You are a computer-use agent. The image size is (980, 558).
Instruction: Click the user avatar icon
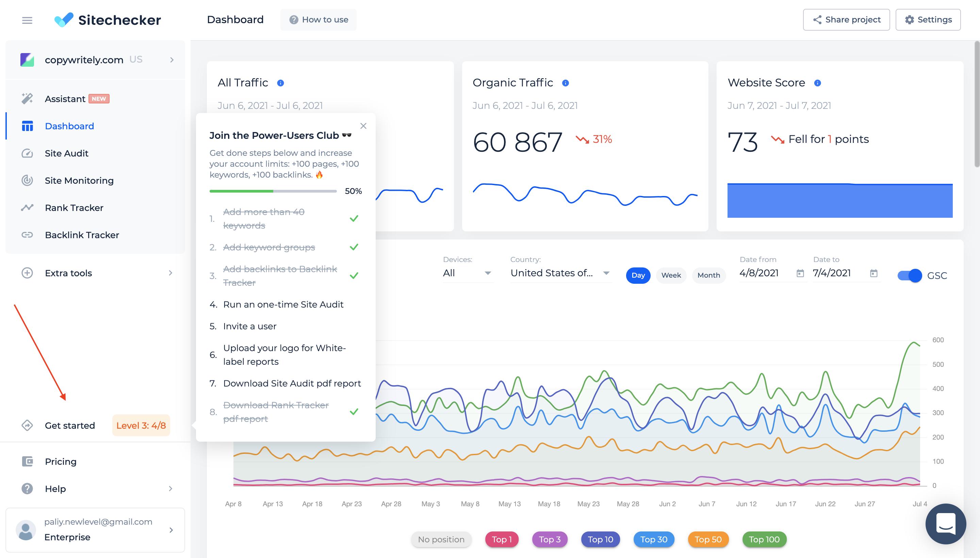pyautogui.click(x=26, y=530)
